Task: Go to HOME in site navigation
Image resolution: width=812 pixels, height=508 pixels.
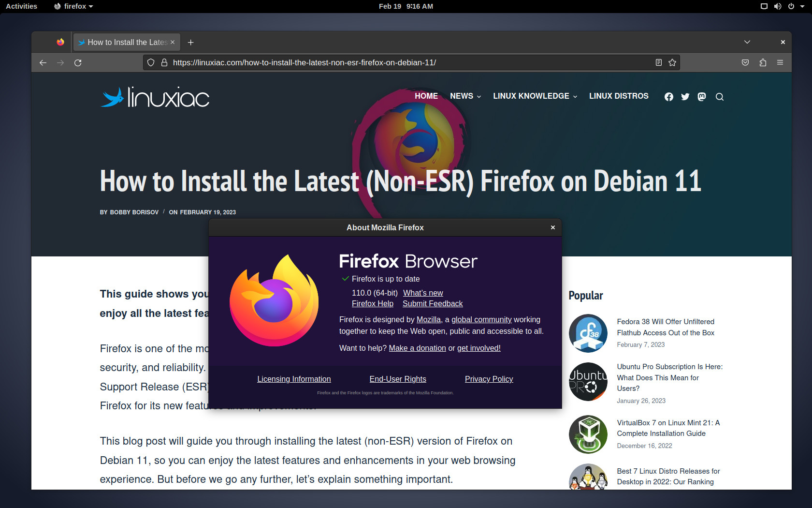Action: pos(426,96)
